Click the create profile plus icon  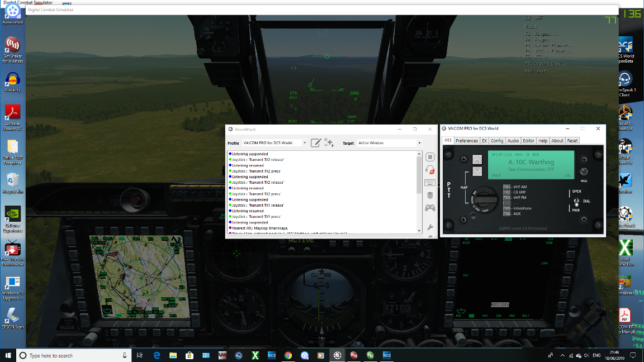(329, 142)
